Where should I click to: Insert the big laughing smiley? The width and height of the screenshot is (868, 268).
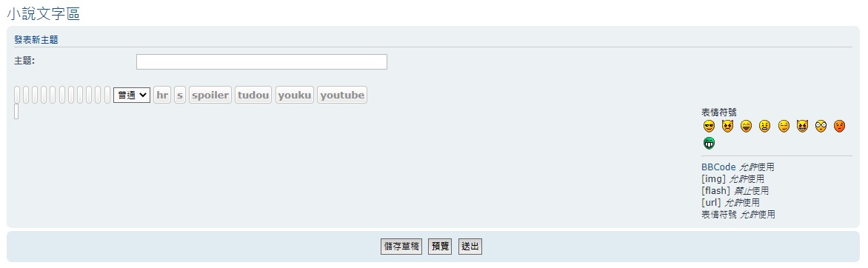pos(746,127)
